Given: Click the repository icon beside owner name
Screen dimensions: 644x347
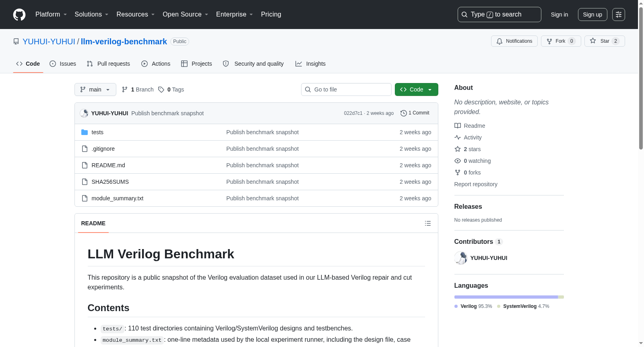Looking at the screenshot, I should click(16, 42).
